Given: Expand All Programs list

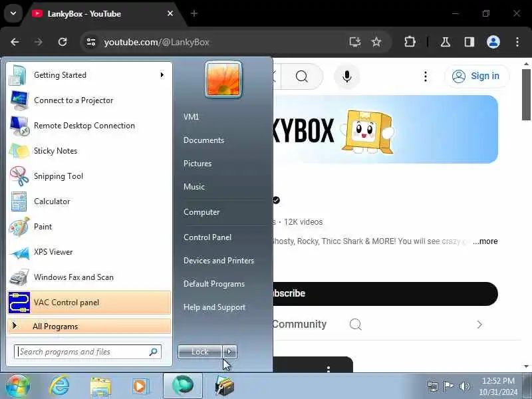Looking at the screenshot, I should click(89, 327).
